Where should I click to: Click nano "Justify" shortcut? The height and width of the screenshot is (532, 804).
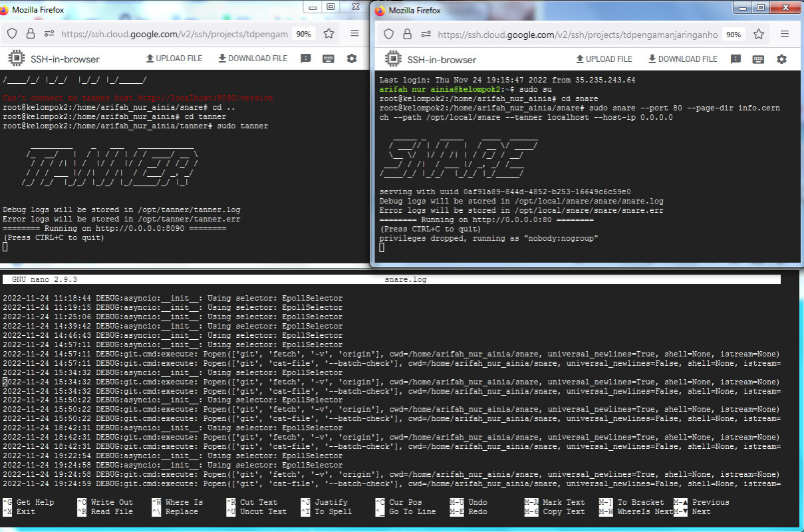point(325,502)
